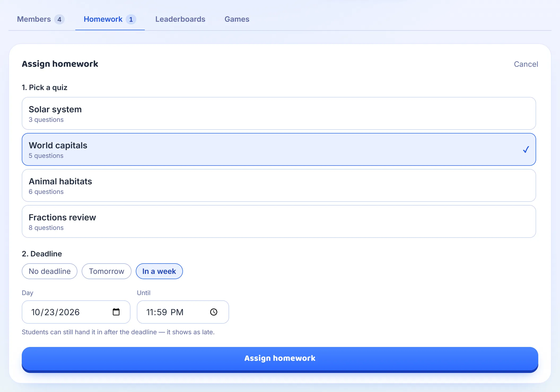Click the checkmark on World capitals
This screenshot has height=392, width=560.
(526, 149)
